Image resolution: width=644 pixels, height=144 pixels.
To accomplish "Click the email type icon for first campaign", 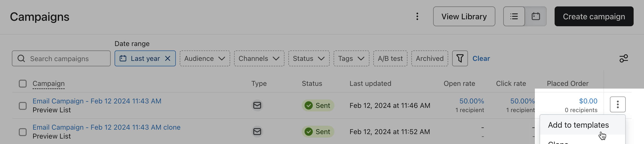I will [257, 105].
